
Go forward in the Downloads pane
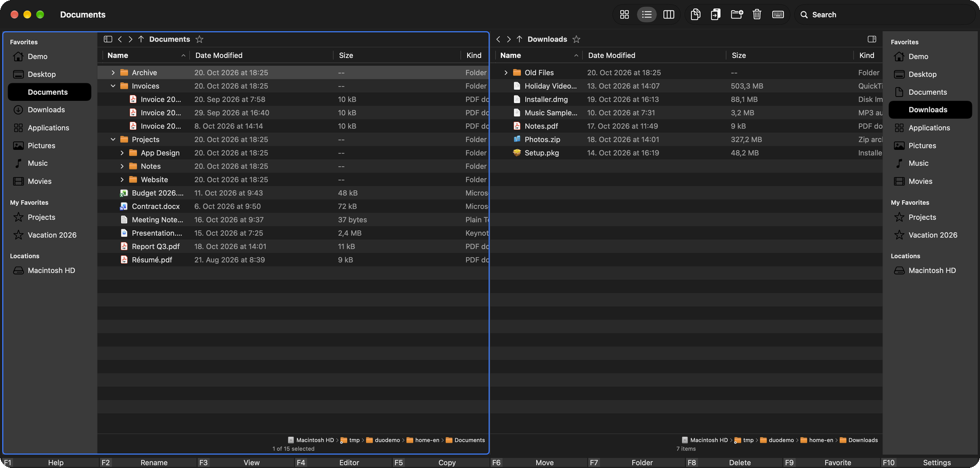509,39
